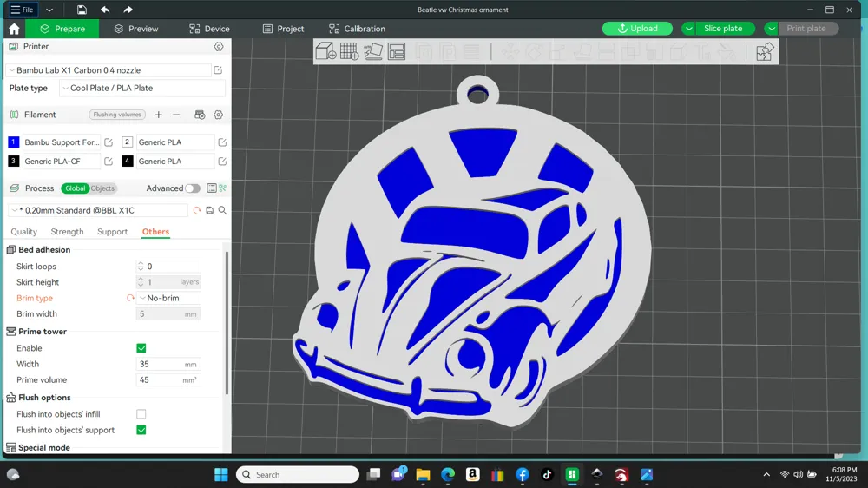Image resolution: width=868 pixels, height=488 pixels.
Task: Click the Auto orient icon
Action: pos(373,51)
